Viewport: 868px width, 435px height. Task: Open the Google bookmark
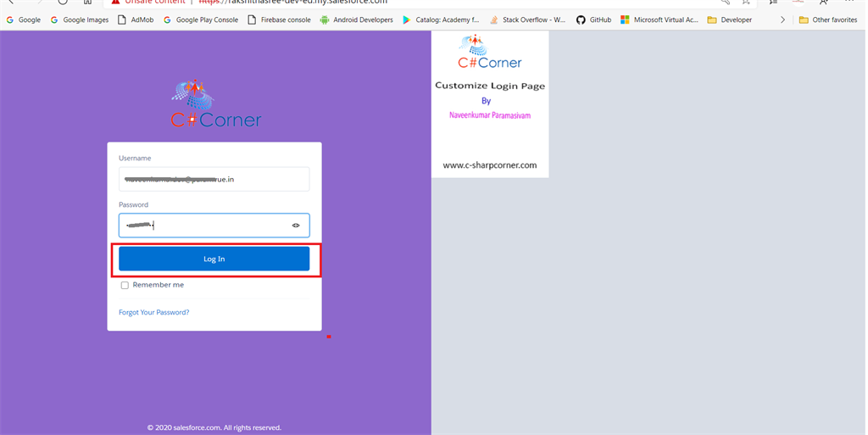click(23, 20)
